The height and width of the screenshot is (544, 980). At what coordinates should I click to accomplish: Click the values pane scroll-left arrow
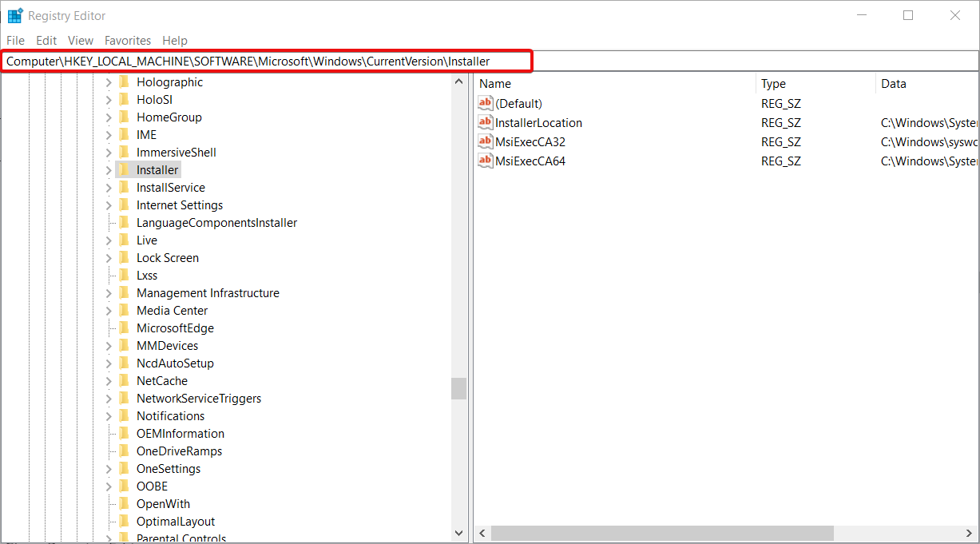coord(482,533)
